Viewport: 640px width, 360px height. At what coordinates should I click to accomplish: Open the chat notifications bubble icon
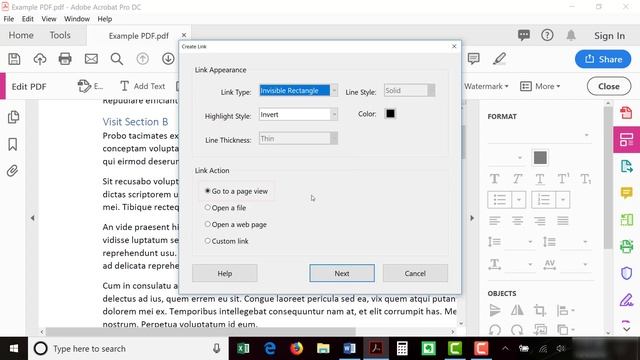click(x=524, y=35)
